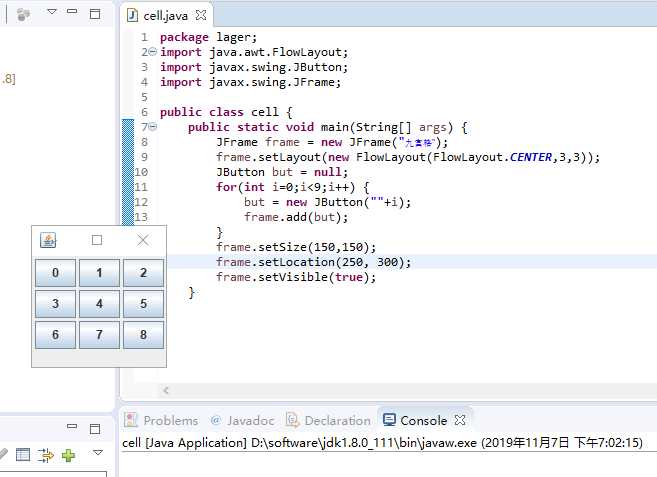657x477 pixels.
Task: Click button 0 in the Java window
Action: pos(55,273)
